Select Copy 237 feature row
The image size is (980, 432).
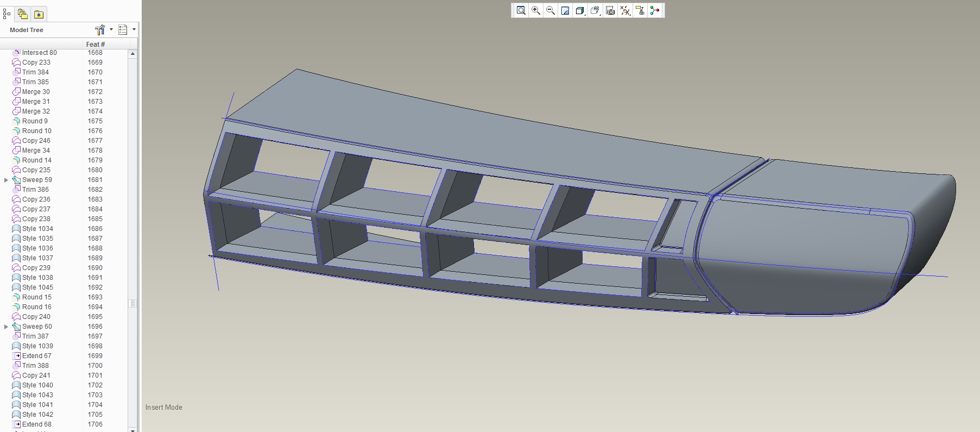coord(36,209)
